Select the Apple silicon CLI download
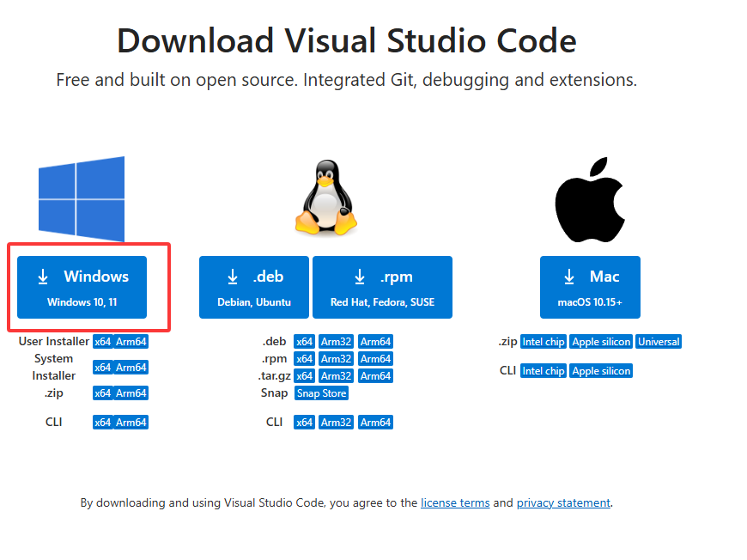Viewport: 747px width, 560px height. point(601,370)
